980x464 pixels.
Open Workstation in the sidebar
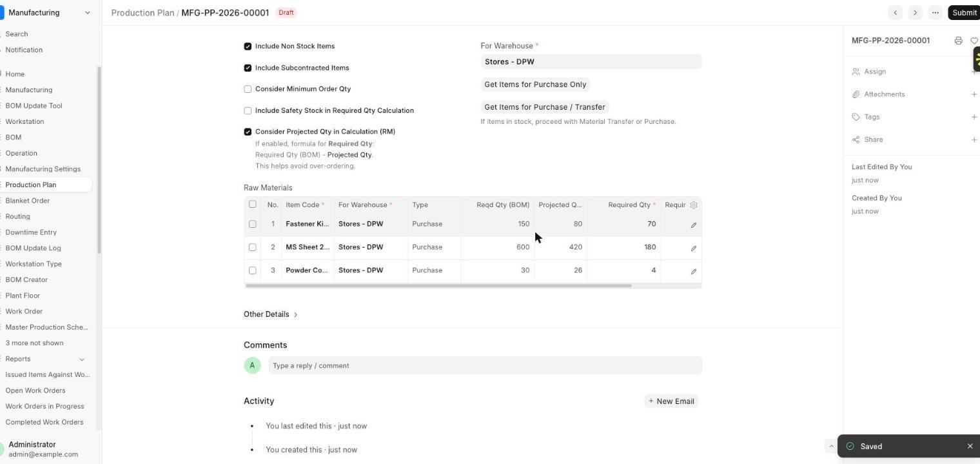[x=24, y=121]
